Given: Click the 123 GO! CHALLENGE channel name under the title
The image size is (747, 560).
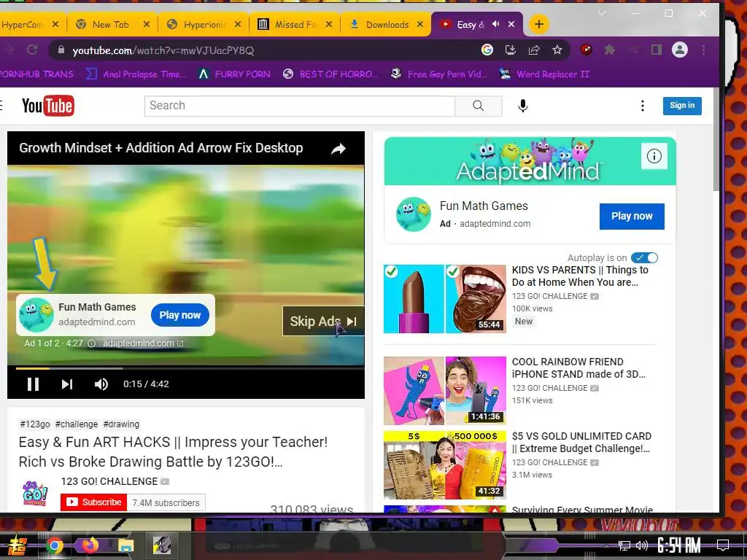Looking at the screenshot, I should point(109,481).
